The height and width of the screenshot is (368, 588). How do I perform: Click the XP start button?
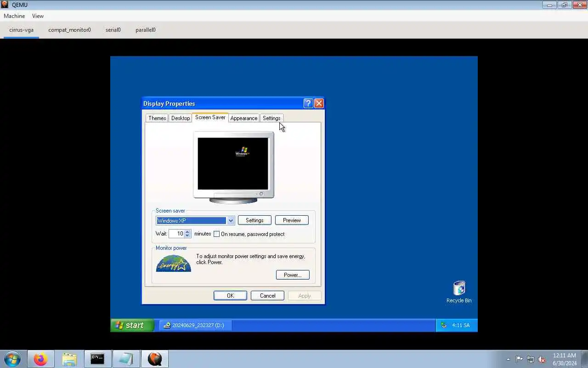132,325
